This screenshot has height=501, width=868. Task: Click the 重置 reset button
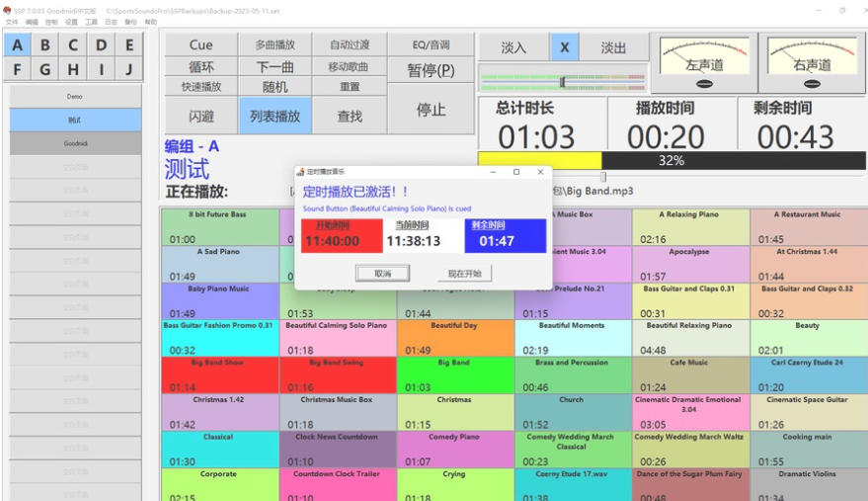tap(350, 86)
